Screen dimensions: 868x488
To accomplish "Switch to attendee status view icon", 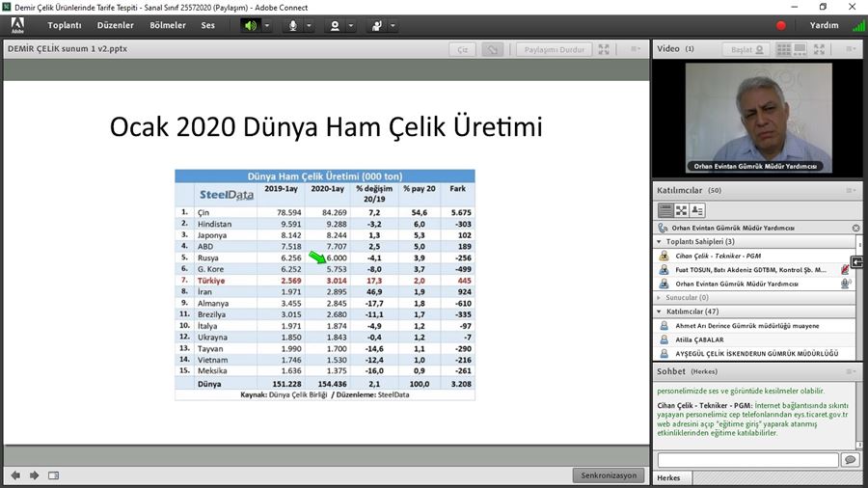I will [697, 209].
